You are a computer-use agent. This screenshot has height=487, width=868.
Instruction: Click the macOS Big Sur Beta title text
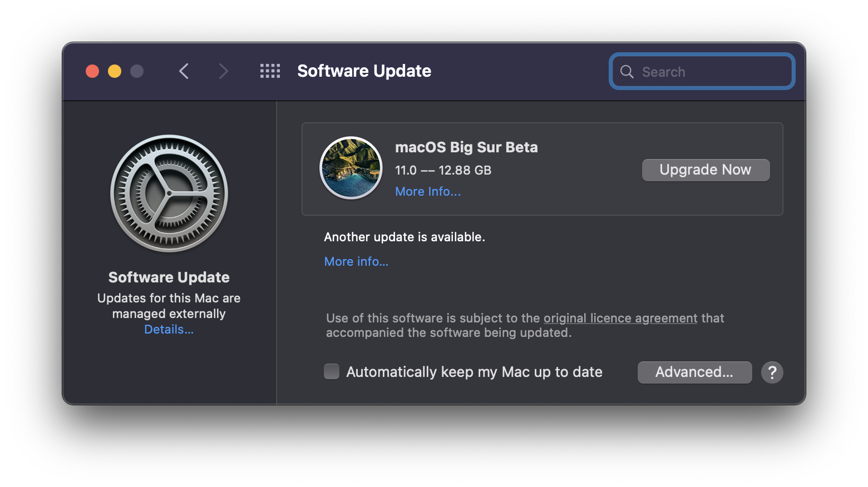tap(466, 147)
